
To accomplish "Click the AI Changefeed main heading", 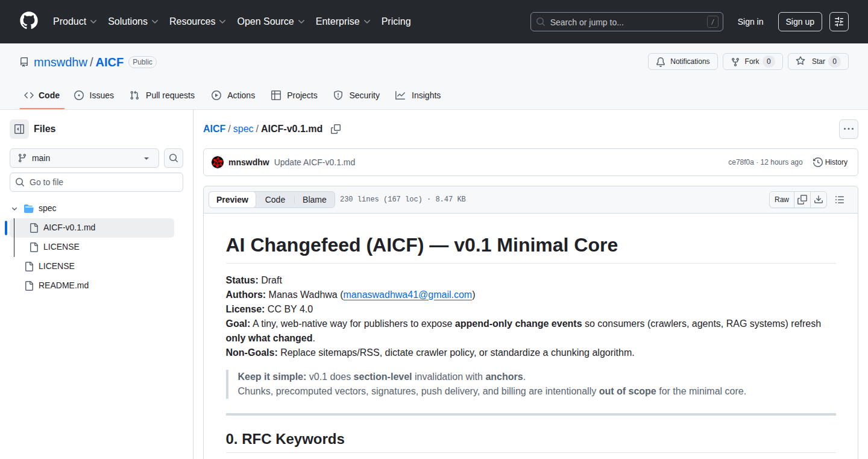I will tap(422, 245).
